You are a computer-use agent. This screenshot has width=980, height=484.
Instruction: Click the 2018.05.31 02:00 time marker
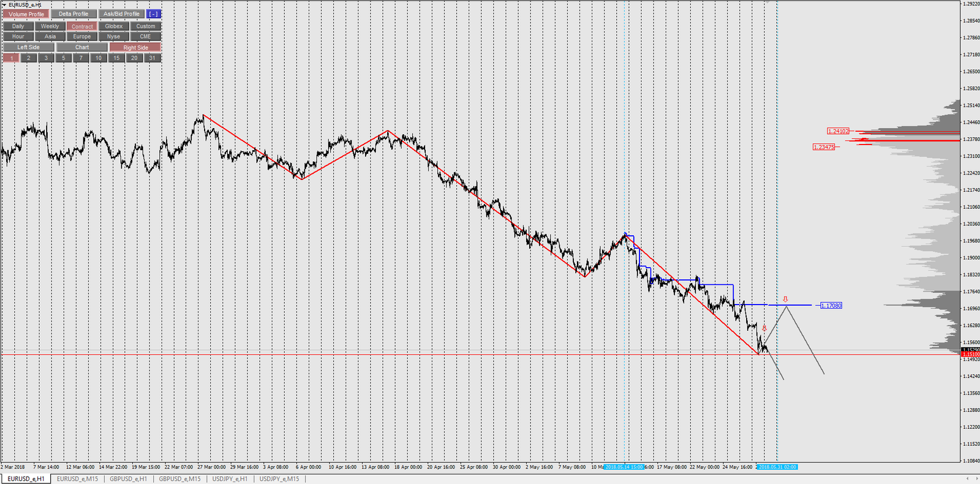[777, 467]
